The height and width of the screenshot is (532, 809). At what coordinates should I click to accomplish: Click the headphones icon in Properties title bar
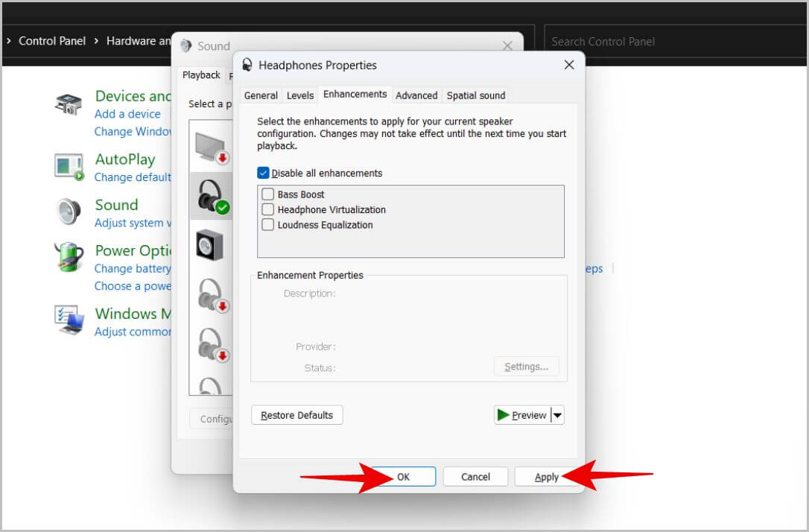[247, 65]
